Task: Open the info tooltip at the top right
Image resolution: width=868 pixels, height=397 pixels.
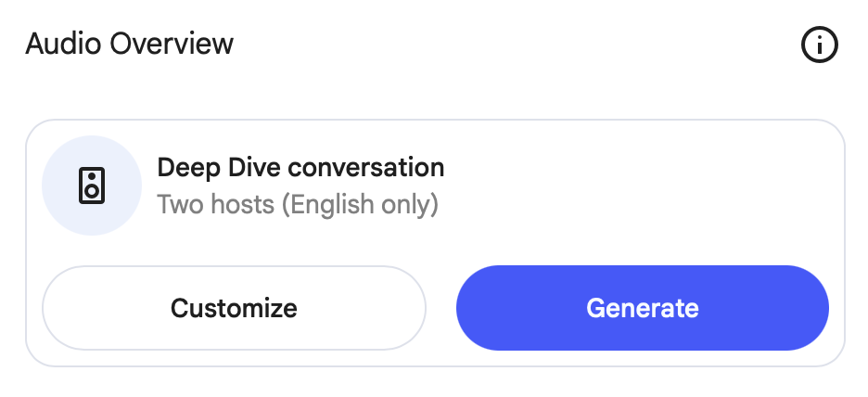Action: [819, 45]
